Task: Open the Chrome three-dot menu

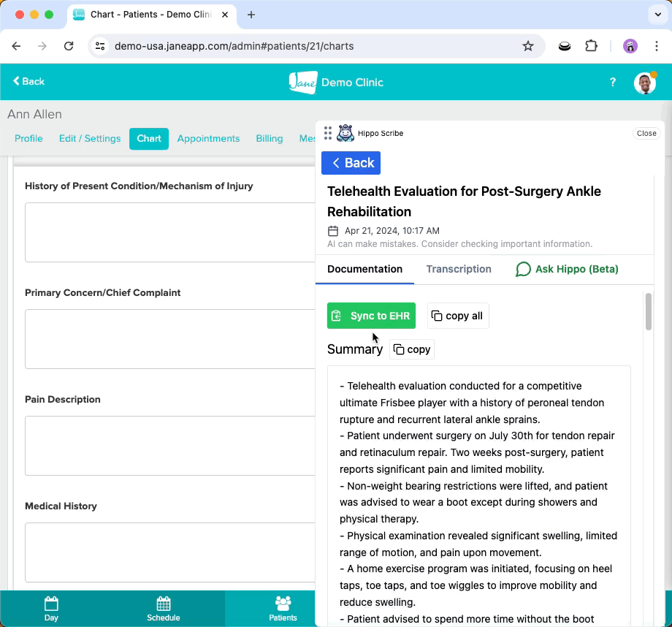Action: click(656, 46)
